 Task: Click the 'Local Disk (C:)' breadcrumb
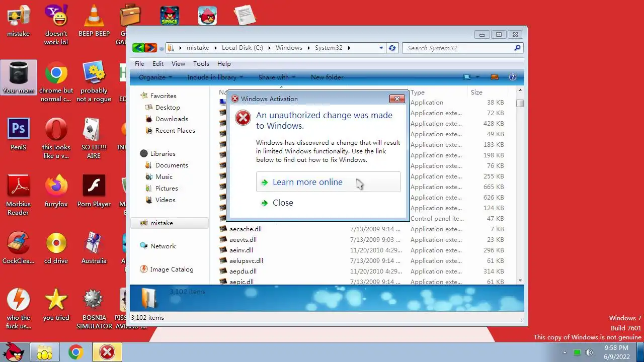[x=242, y=48]
